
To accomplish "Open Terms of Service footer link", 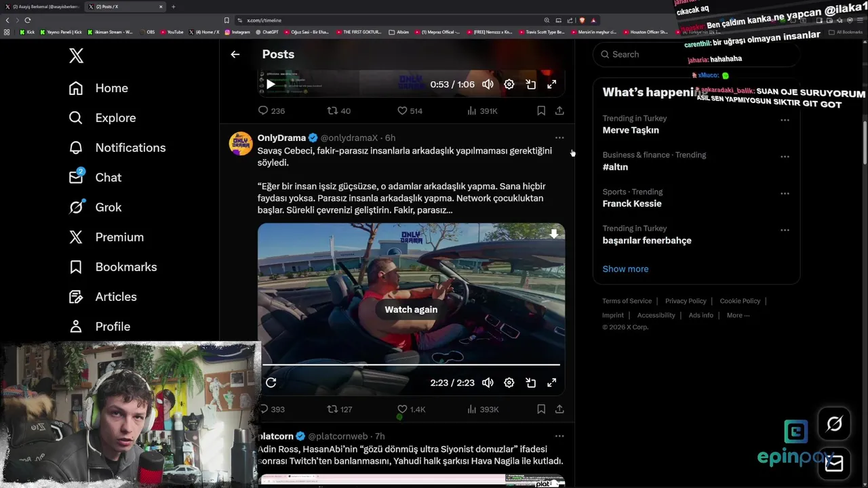I will tap(627, 301).
